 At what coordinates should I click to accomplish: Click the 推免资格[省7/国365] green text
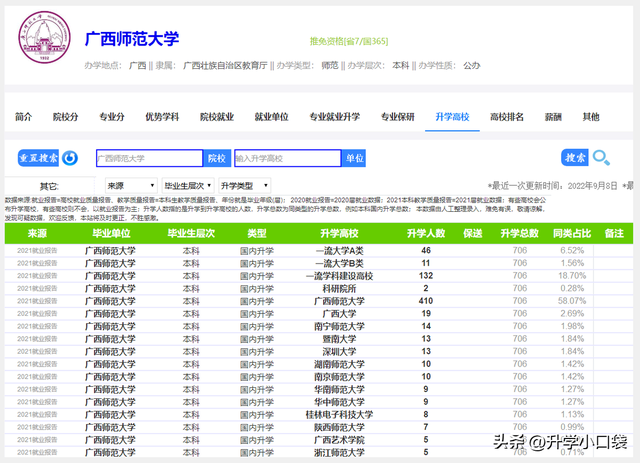pos(349,41)
